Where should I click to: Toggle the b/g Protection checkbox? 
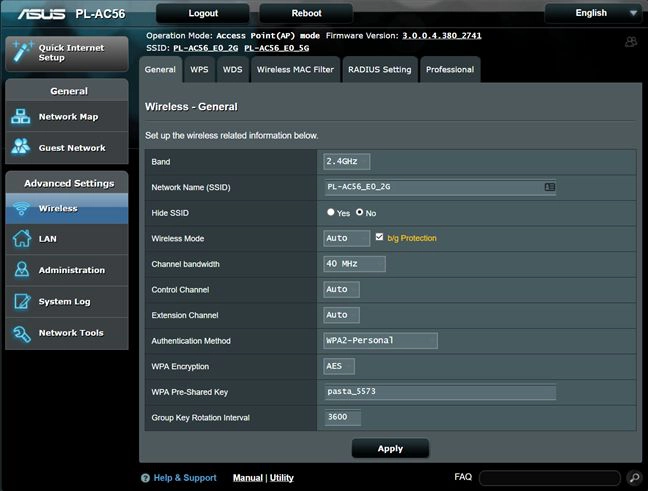pos(379,237)
